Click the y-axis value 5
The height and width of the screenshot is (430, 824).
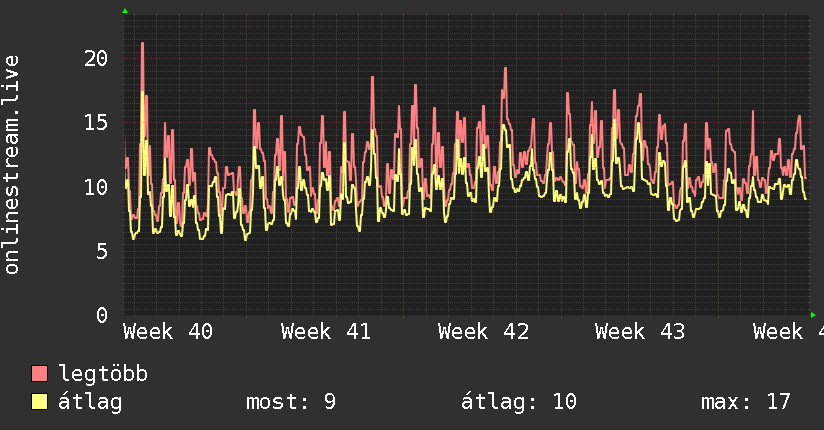(x=102, y=251)
